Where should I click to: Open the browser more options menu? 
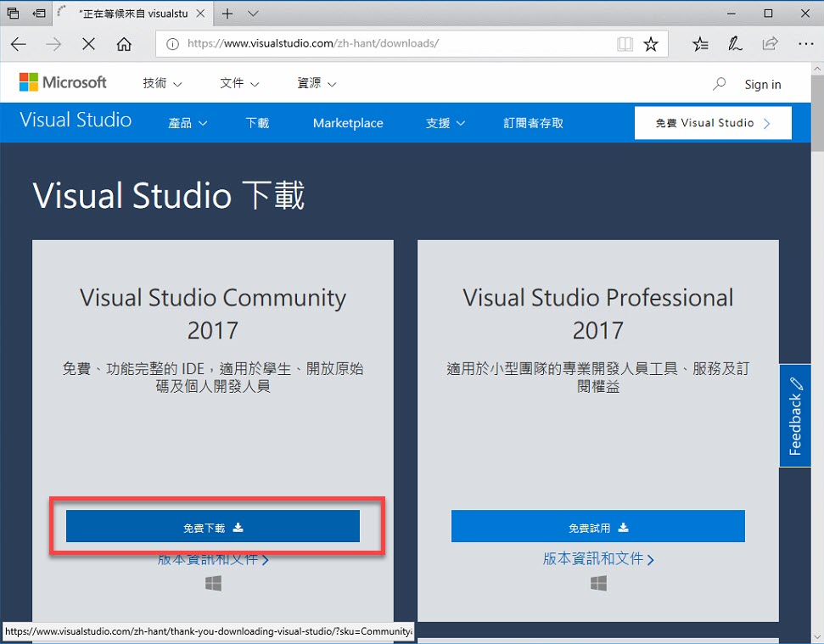pos(805,43)
